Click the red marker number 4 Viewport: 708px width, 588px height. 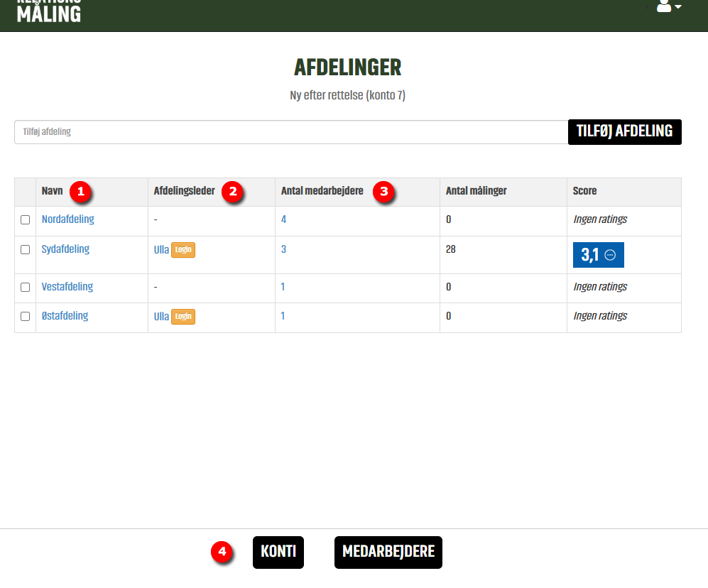223,552
